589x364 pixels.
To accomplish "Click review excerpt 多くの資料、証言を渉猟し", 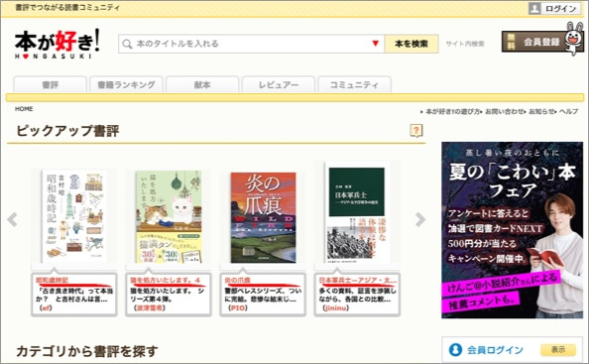I will click(x=357, y=295).
